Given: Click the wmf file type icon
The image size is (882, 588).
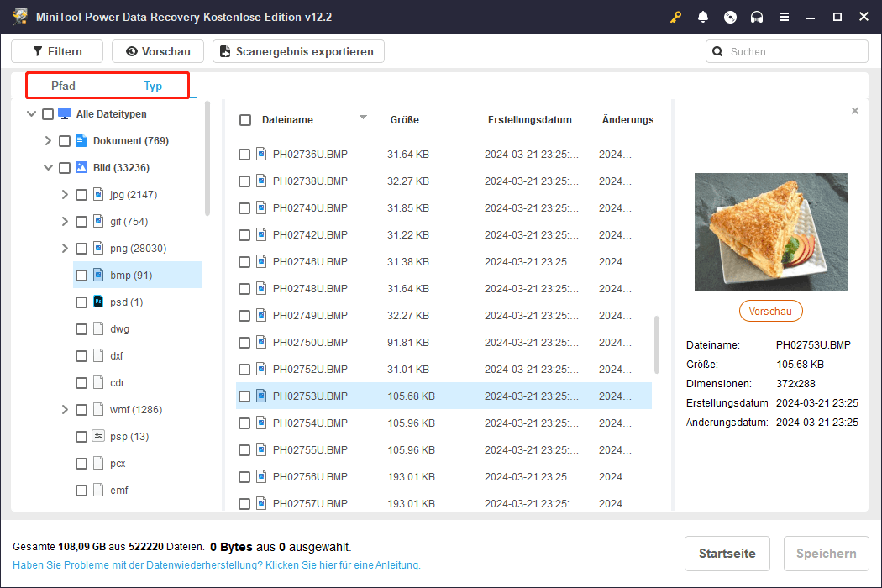Looking at the screenshot, I should 98,410.
